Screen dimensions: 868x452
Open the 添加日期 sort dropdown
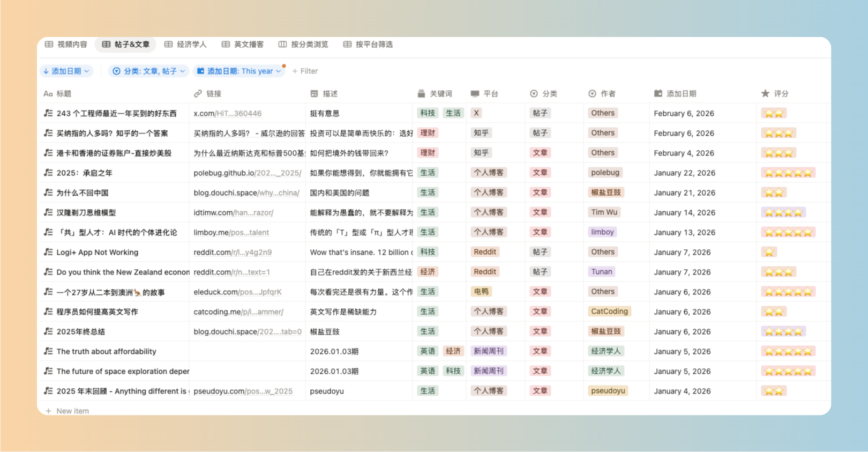tap(66, 71)
